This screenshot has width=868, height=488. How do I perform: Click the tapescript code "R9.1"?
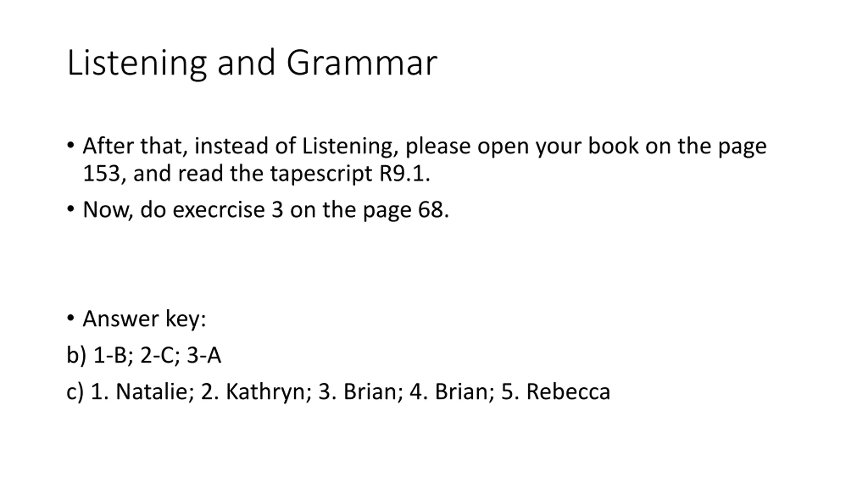coord(403,174)
